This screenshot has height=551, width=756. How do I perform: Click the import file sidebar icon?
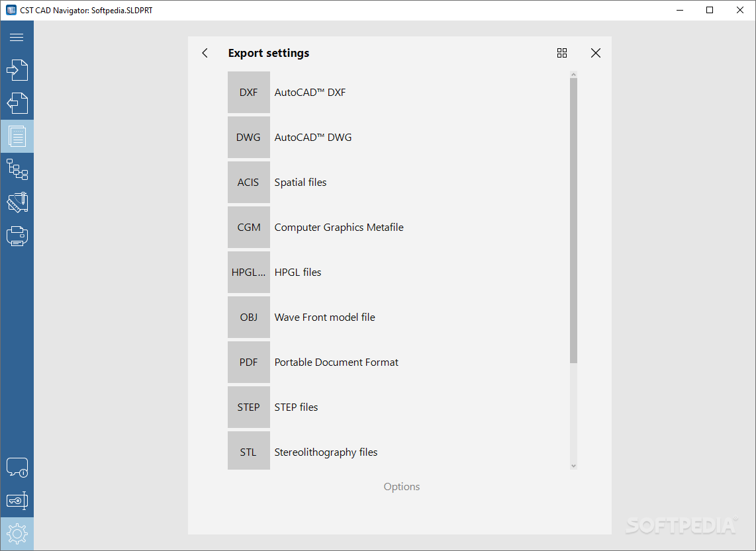pos(17,70)
